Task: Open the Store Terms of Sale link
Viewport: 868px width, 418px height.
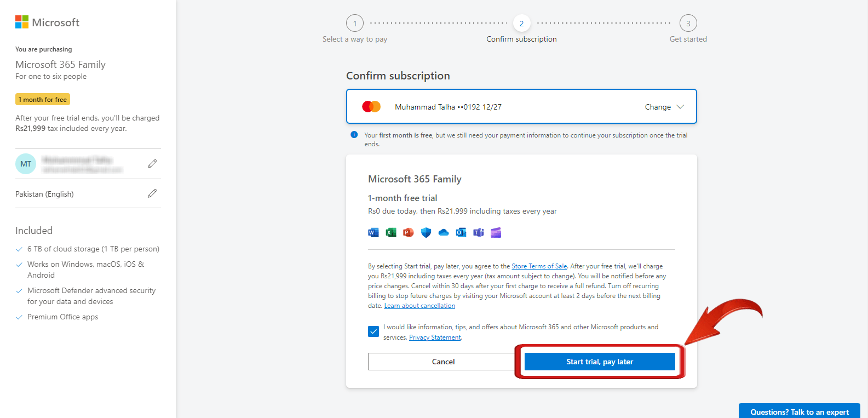Action: [x=539, y=266]
